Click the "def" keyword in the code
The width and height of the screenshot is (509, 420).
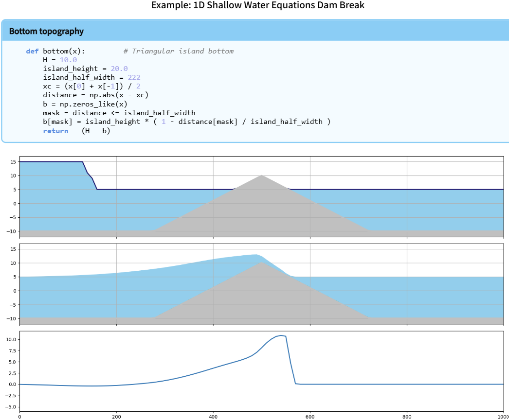click(32, 51)
